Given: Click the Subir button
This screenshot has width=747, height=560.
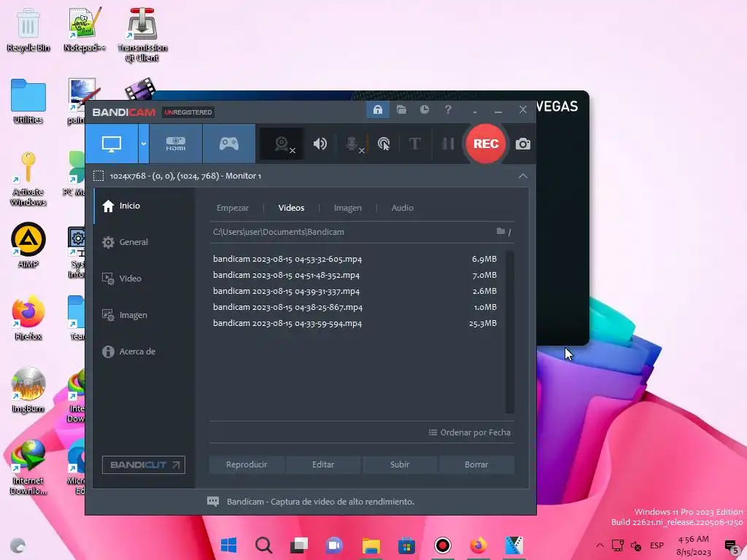Looking at the screenshot, I should pos(400,464).
